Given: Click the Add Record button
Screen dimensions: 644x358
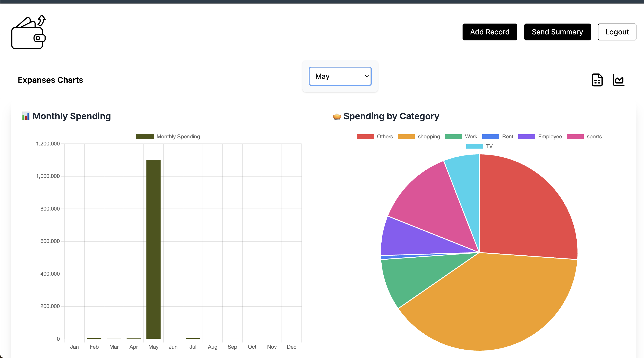Looking at the screenshot, I should point(489,32).
